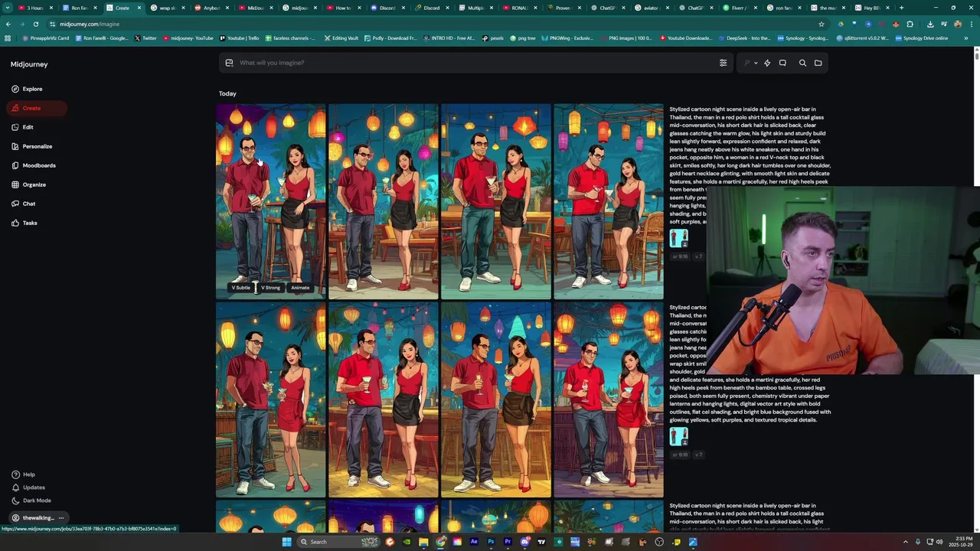Toggle the lightning fast mode icon
The image size is (980, 551).
coord(767,63)
